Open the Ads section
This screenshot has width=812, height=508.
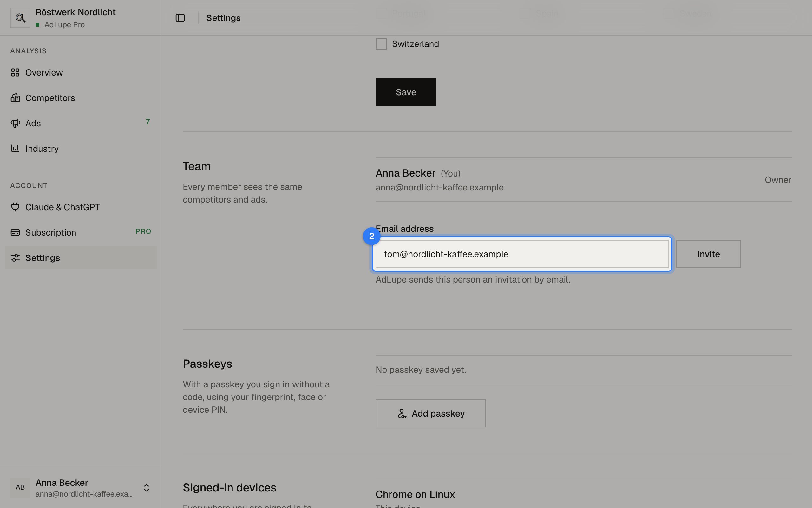coord(81,123)
